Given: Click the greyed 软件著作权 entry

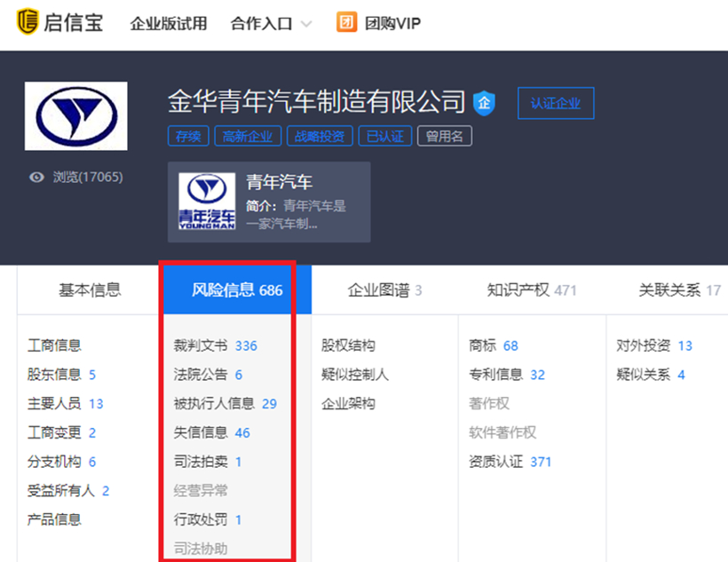Looking at the screenshot, I should point(502,432).
